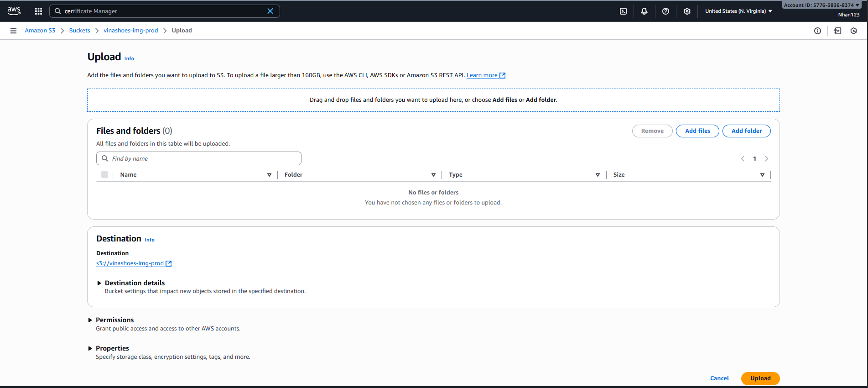Click page number 1 in pagination
This screenshot has height=388, width=868.
(x=754, y=159)
